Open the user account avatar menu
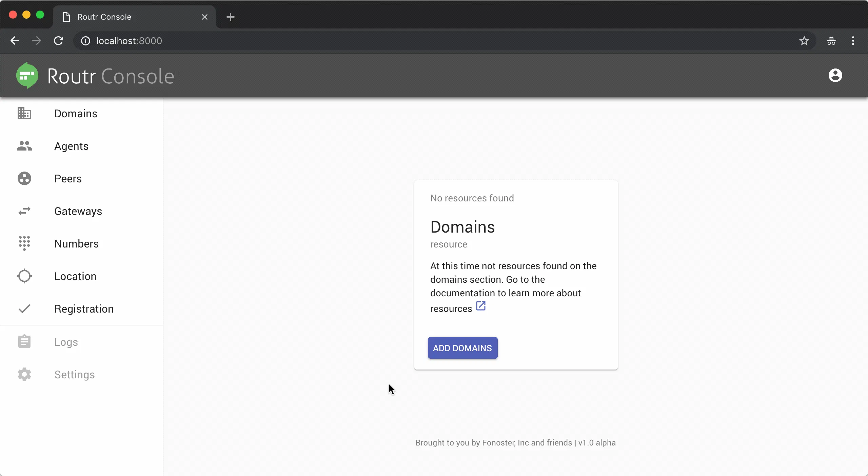This screenshot has height=476, width=868. point(835,75)
